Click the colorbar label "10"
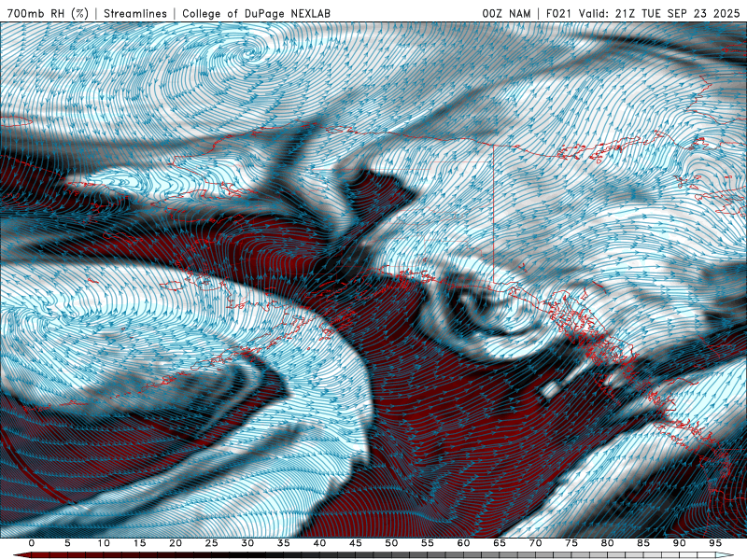The height and width of the screenshot is (560, 747). [104, 543]
